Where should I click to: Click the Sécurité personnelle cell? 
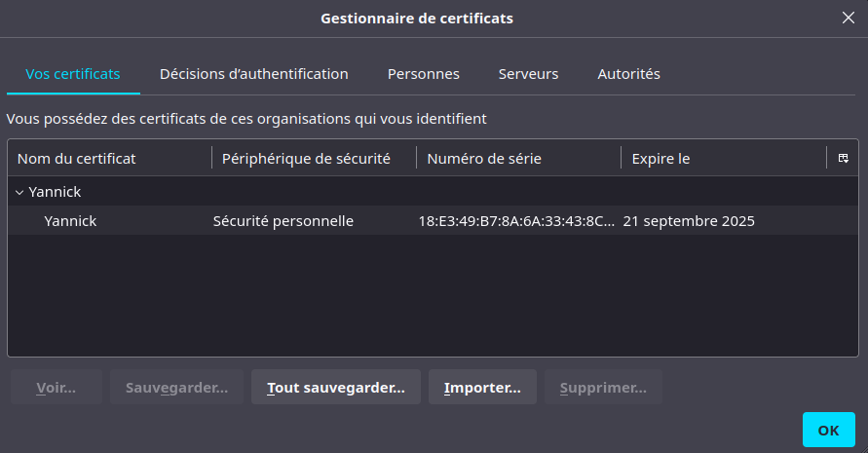(283, 221)
